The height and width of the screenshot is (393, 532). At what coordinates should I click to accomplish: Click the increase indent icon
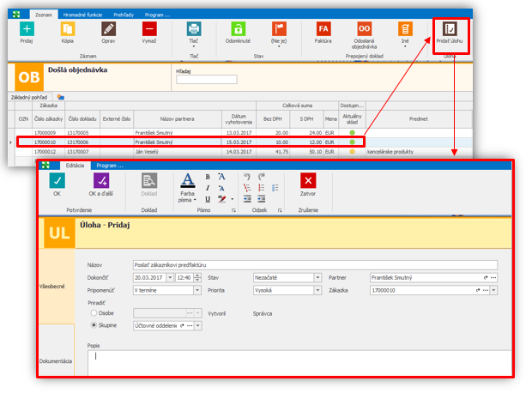261,199
